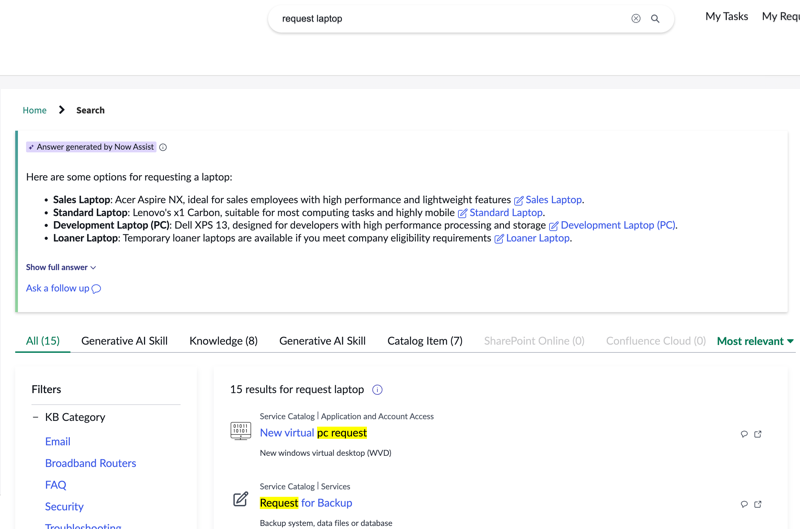Select the SharePoint Online (0) tab
Image resolution: width=800 pixels, height=529 pixels.
pos(534,341)
